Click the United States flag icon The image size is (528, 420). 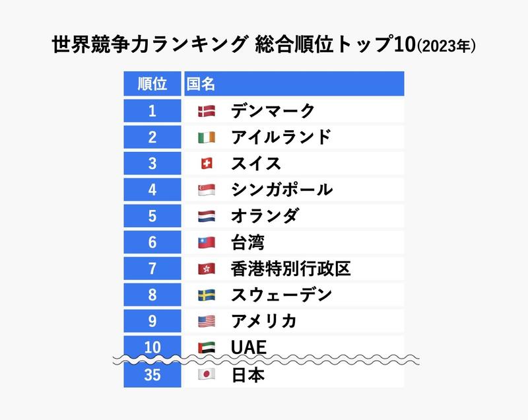point(207,322)
